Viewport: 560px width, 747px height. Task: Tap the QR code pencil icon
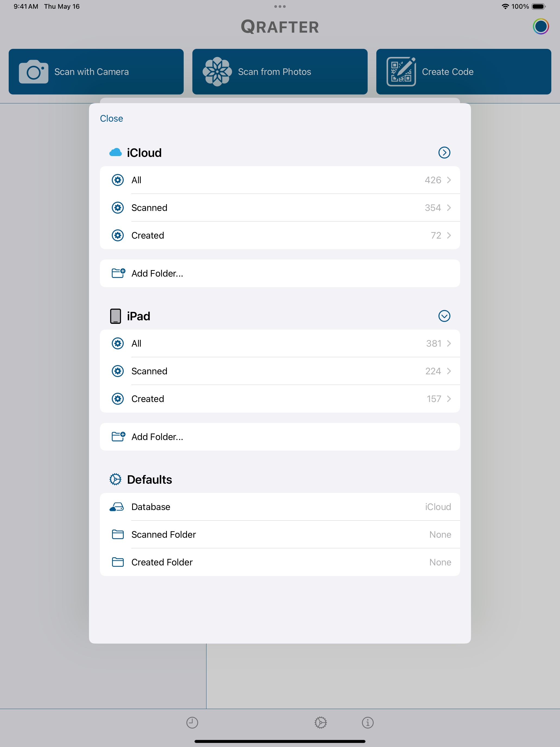(x=401, y=72)
